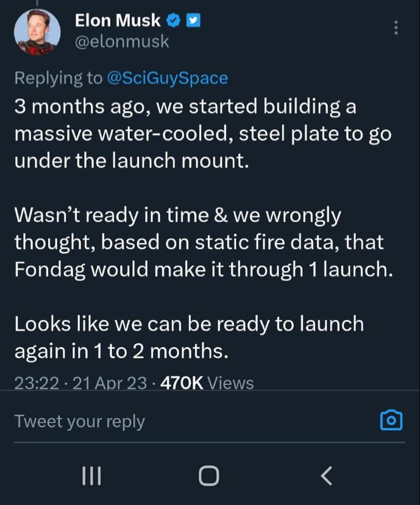This screenshot has width=420, height=505.
Task: Click the square Twitter affiliation badge
Action: tap(193, 20)
